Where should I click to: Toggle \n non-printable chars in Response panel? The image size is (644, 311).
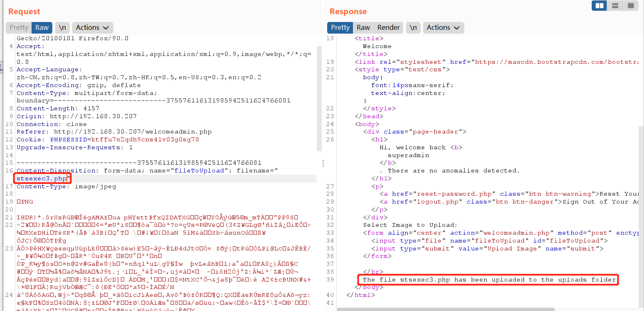[413, 27]
